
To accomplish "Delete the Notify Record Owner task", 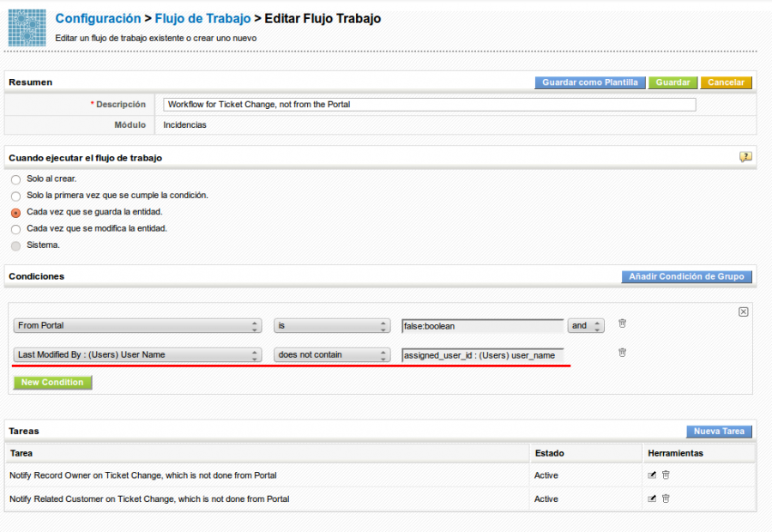I will tap(666, 475).
